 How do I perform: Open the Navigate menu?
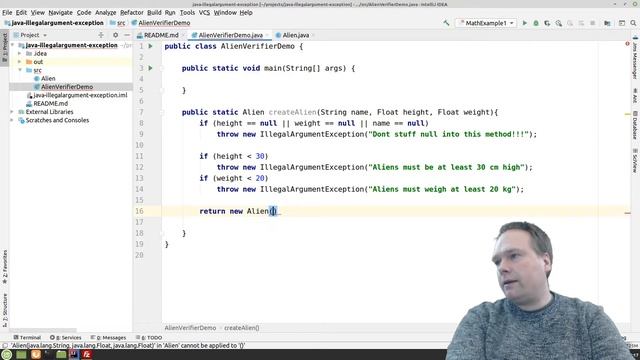pos(60,13)
